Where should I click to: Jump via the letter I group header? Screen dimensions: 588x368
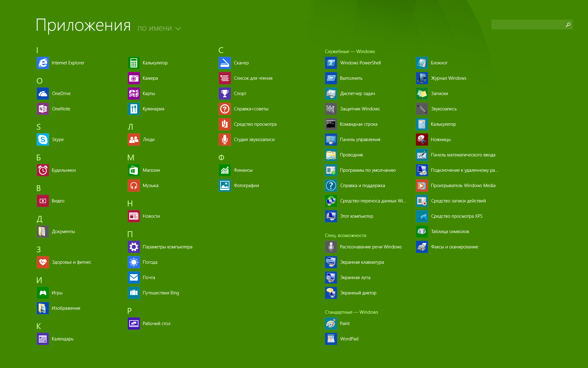(37, 50)
